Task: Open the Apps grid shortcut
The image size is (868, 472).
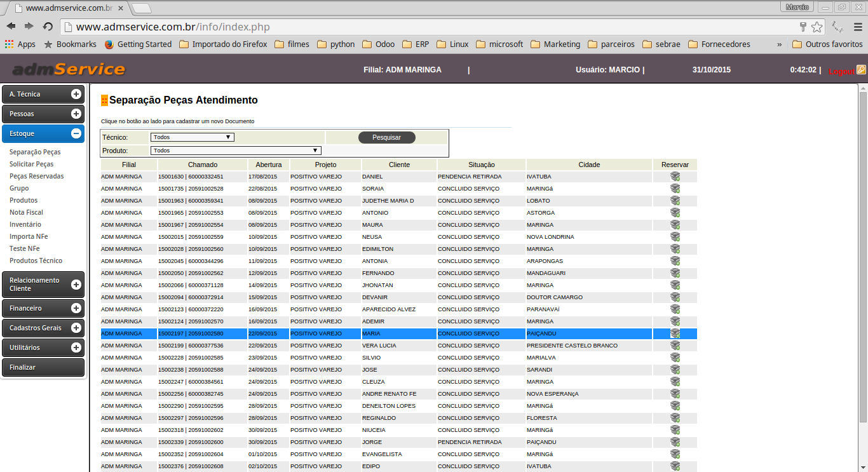Action: tap(20, 44)
